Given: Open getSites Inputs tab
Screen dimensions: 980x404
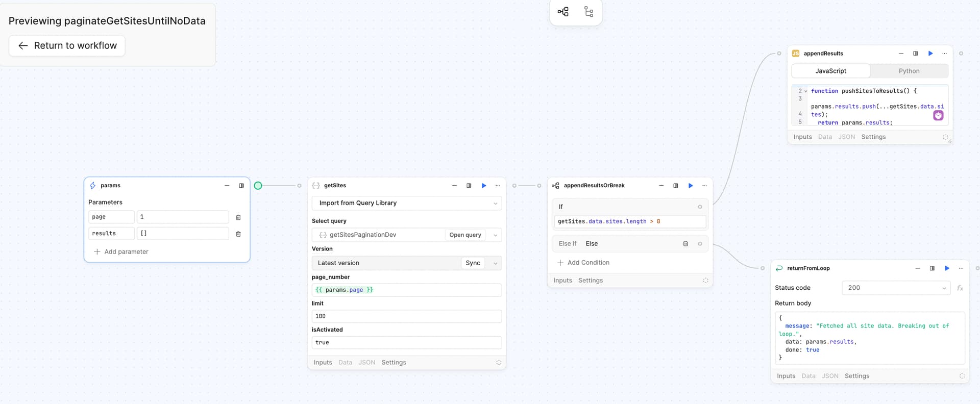Looking at the screenshot, I should coord(323,363).
